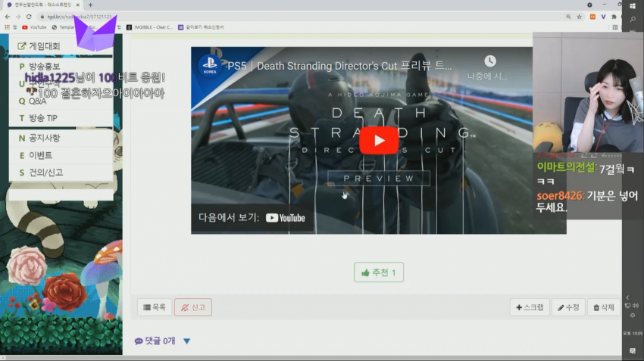
Task: Open the purple V extension icon
Action: pos(603,17)
